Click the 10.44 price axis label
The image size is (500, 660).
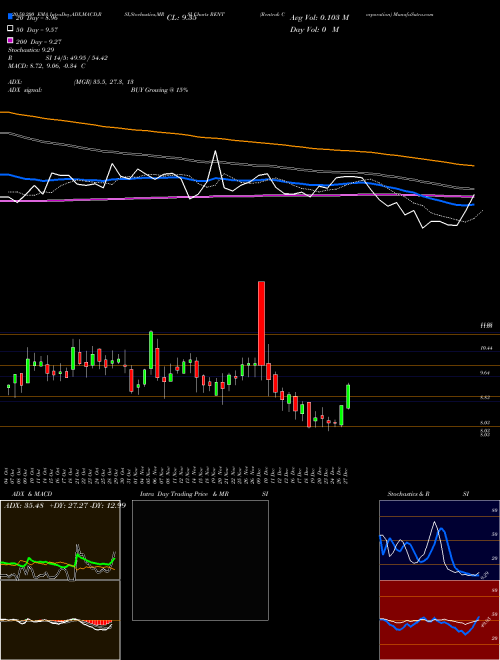[486, 348]
